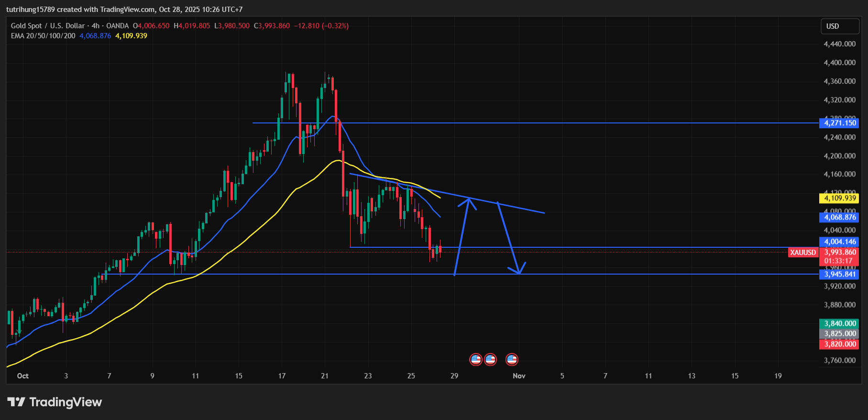
Task: Click the rightmost US flag event icon
Action: pyautogui.click(x=512, y=359)
